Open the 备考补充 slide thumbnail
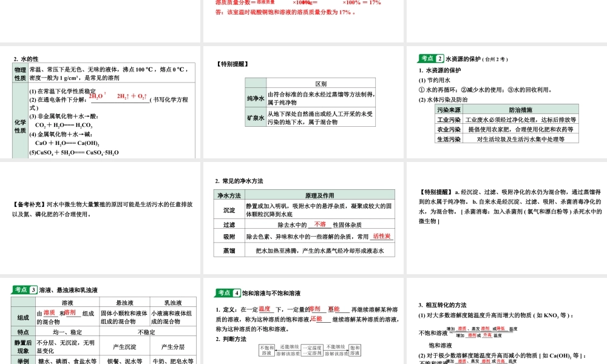 (101, 218)
